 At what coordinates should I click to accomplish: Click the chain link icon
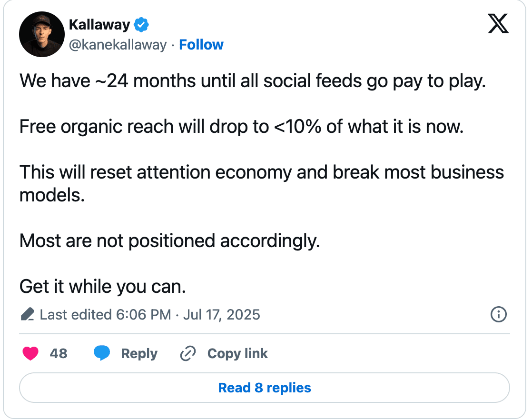(x=187, y=353)
